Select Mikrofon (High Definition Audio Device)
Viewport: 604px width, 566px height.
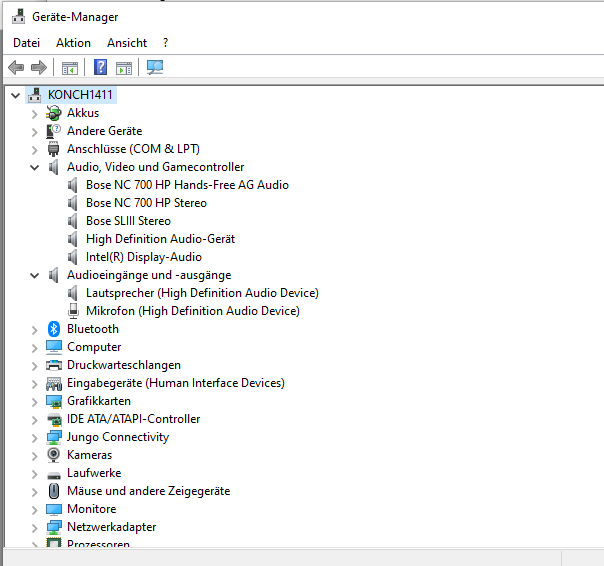[x=193, y=311]
